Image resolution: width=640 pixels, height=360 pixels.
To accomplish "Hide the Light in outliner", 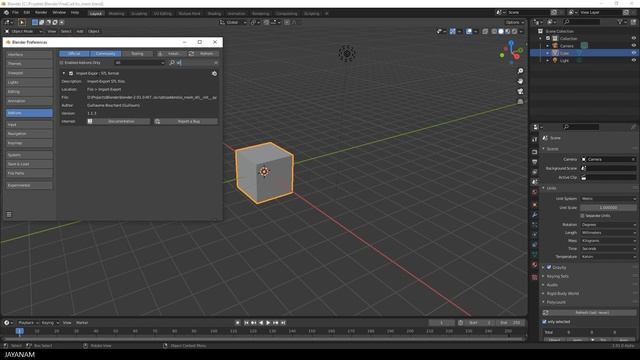I will [634, 60].
